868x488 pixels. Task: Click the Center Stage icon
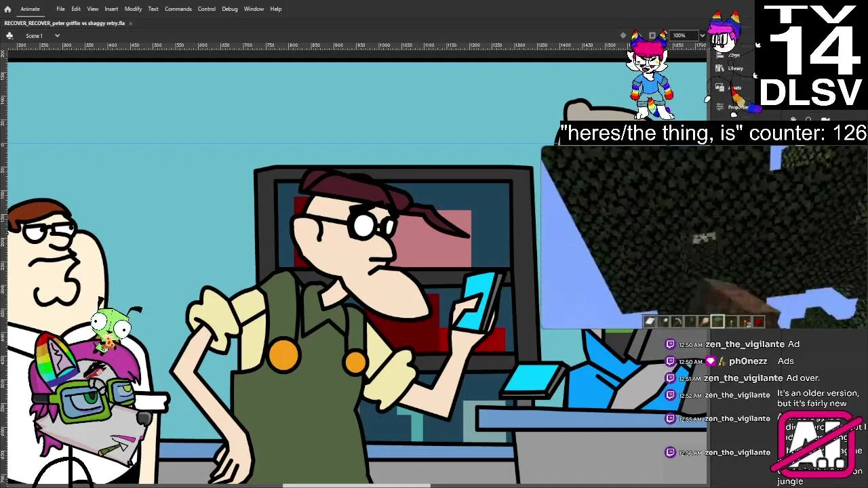623,35
